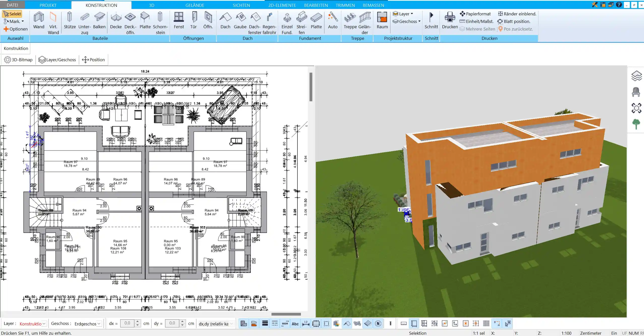644x336 pixels.
Task: Open the dx,dy relative mode dropdown
Action: coord(216,324)
